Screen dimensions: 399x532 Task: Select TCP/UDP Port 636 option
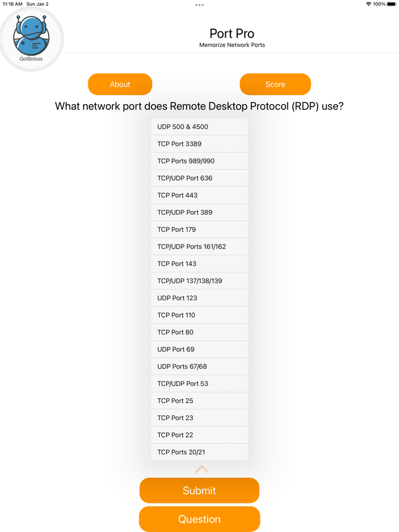(199, 178)
